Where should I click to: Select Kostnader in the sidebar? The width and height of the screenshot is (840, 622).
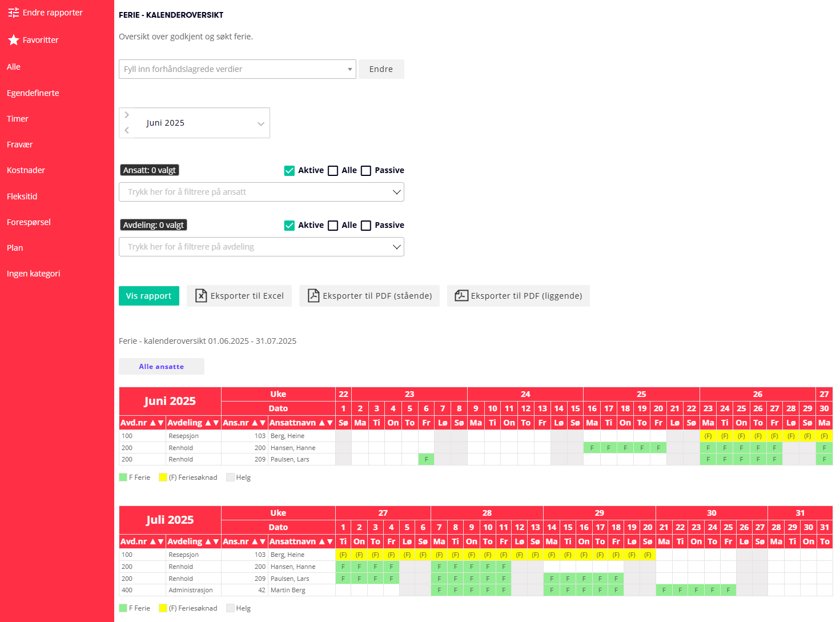(x=26, y=170)
